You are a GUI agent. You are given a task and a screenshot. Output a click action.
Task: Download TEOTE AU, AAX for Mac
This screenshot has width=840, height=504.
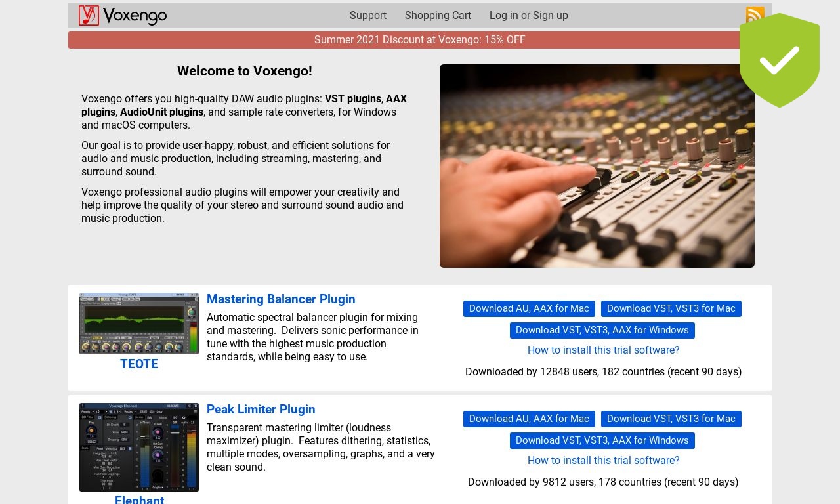pyautogui.click(x=529, y=308)
